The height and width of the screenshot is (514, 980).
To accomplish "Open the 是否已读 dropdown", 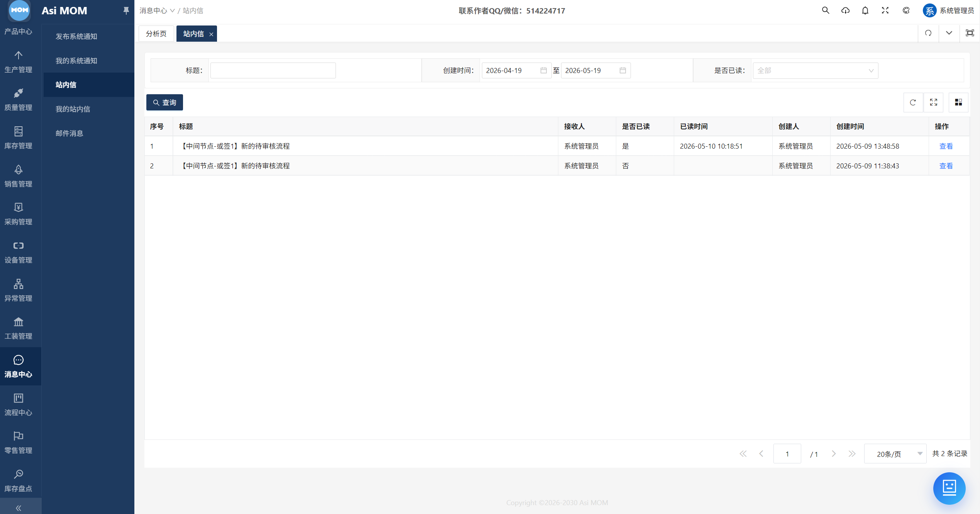I will point(815,71).
